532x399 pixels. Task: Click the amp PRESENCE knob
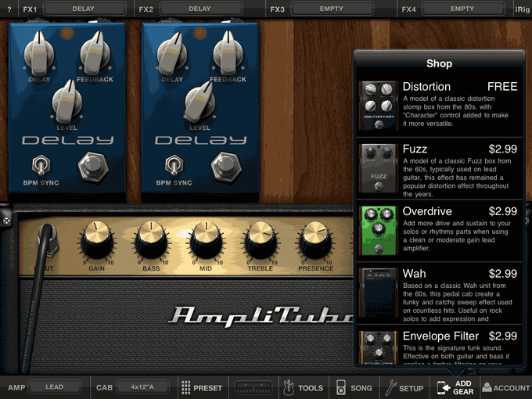pyautogui.click(x=315, y=240)
